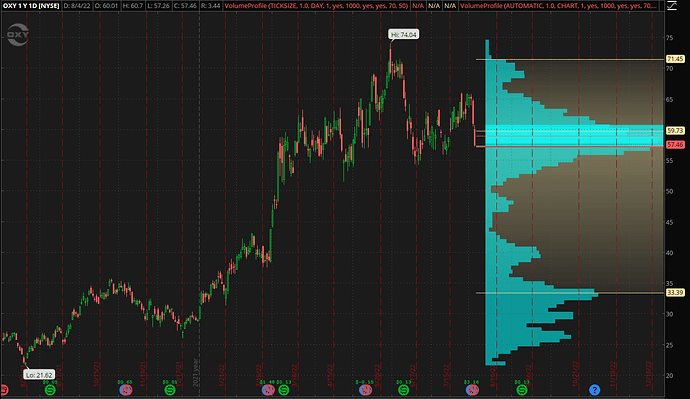690x399 pixels.
Task: Click the earnings icon labeled $3.16
Action: (x=472, y=390)
